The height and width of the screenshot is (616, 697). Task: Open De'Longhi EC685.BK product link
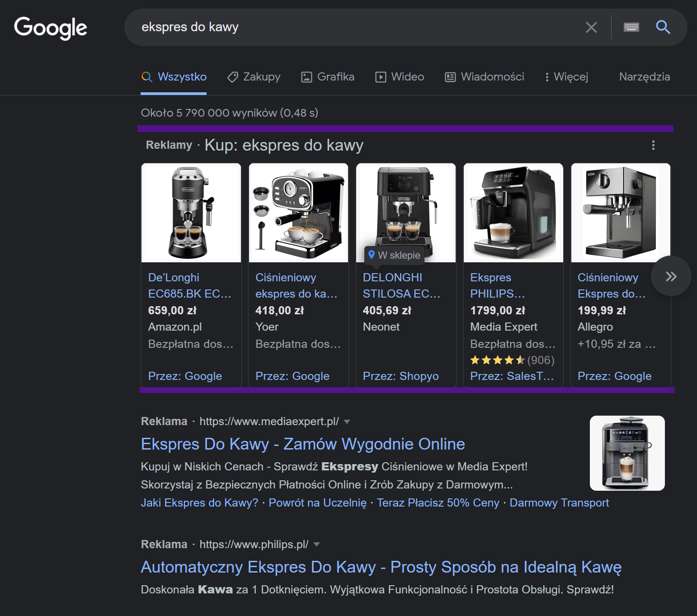click(x=190, y=285)
